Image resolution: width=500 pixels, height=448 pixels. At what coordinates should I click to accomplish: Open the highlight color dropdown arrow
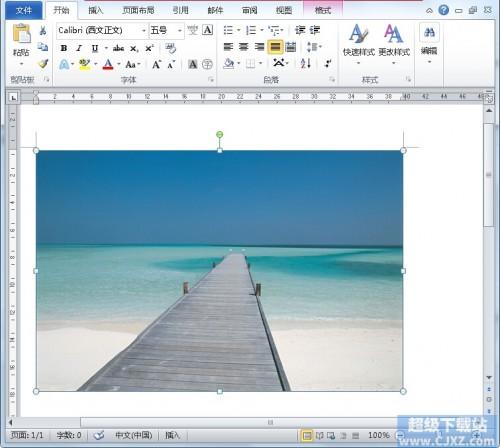tap(96, 64)
